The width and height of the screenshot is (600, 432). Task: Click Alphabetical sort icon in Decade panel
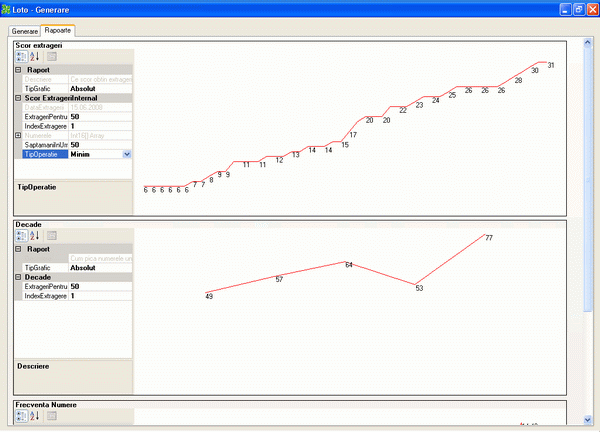[35, 236]
